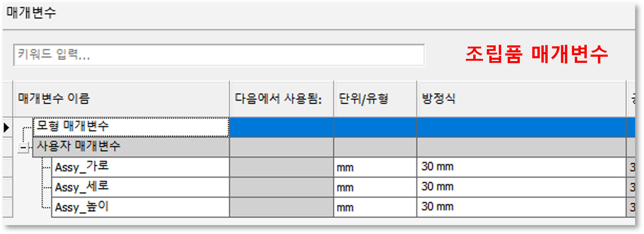The height and width of the screenshot is (234, 644).
Task: Open the unit cell for Assy_높이
Action: click(x=375, y=208)
